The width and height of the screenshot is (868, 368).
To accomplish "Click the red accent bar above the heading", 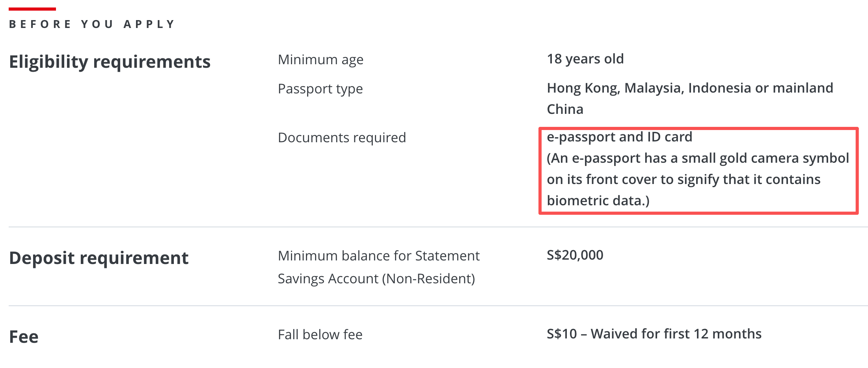I will click(x=32, y=9).
